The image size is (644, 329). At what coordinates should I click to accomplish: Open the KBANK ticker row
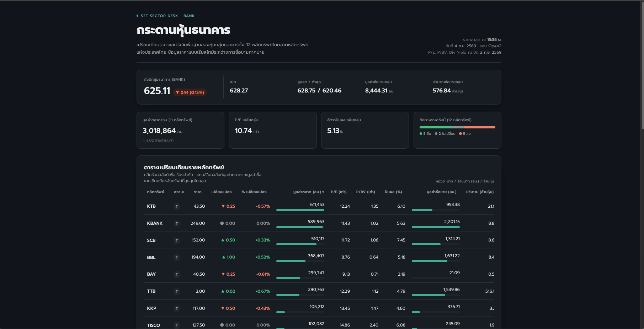coord(319,223)
